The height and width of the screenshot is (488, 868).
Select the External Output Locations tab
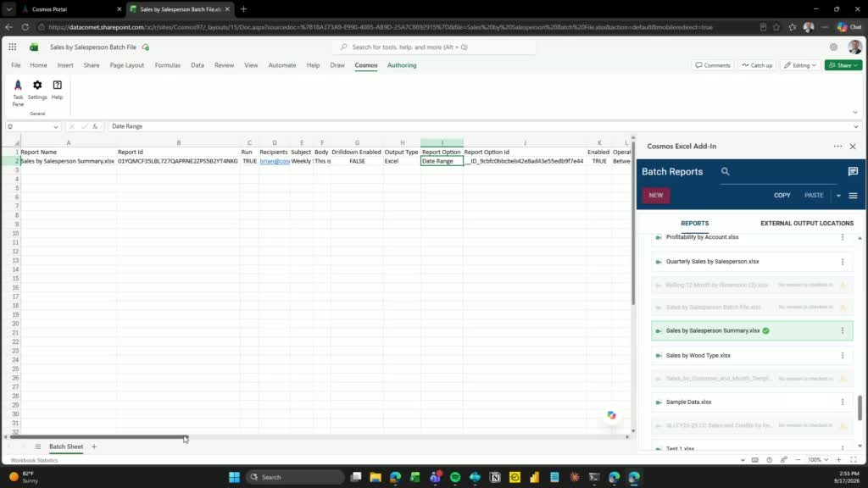tap(807, 224)
